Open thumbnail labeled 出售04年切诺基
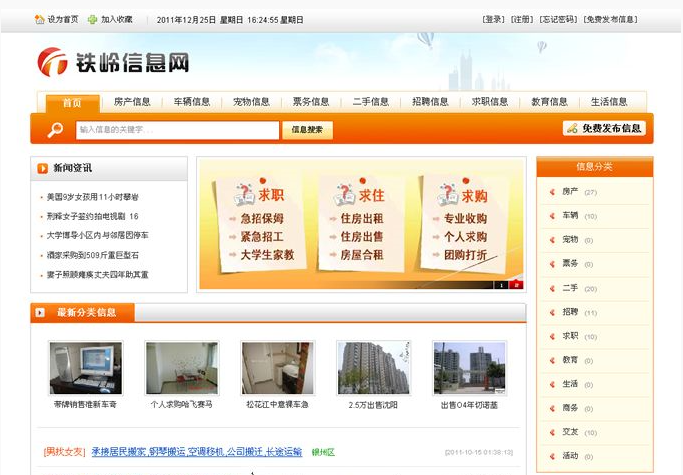 [x=470, y=368]
